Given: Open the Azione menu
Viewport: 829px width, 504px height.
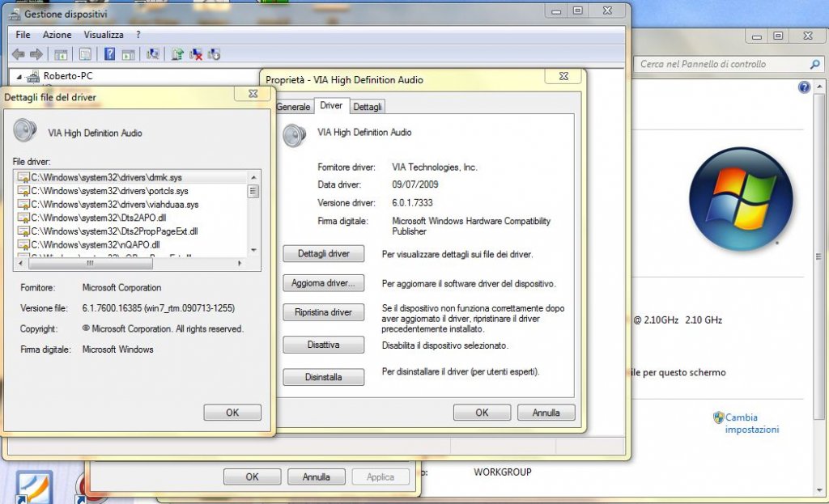Looking at the screenshot, I should (x=57, y=35).
